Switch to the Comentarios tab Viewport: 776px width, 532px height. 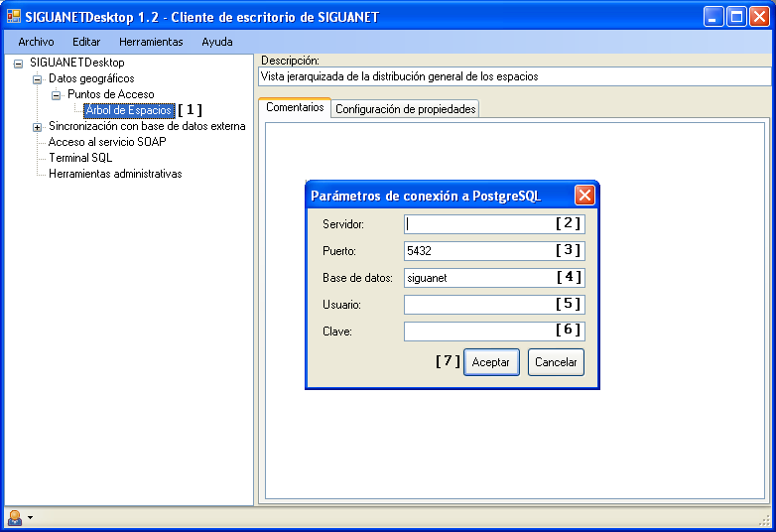(295, 107)
